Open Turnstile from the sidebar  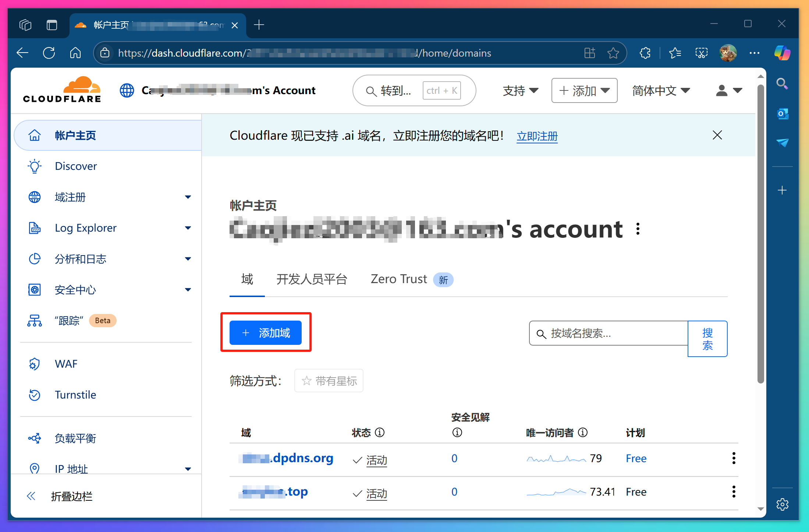(75, 394)
